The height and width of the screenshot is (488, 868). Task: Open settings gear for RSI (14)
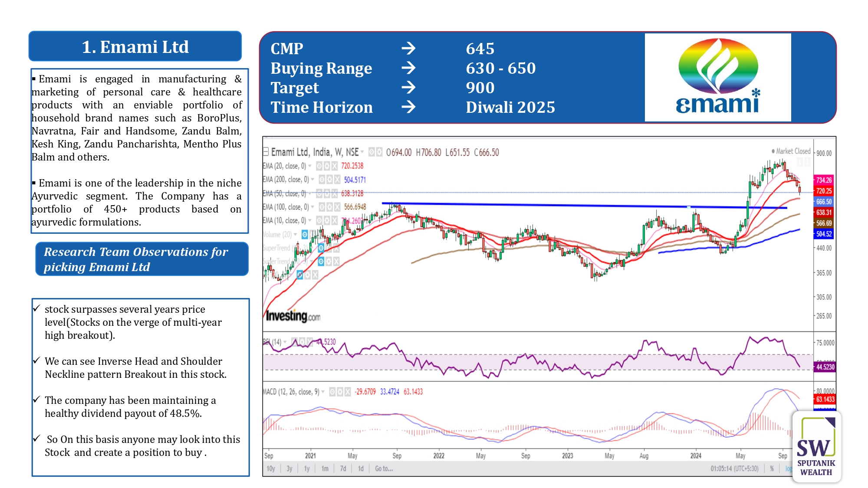click(302, 342)
